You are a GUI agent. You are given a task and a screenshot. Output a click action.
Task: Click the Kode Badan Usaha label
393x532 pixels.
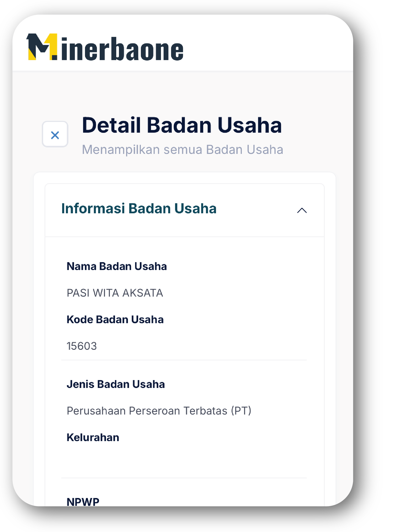coord(115,319)
